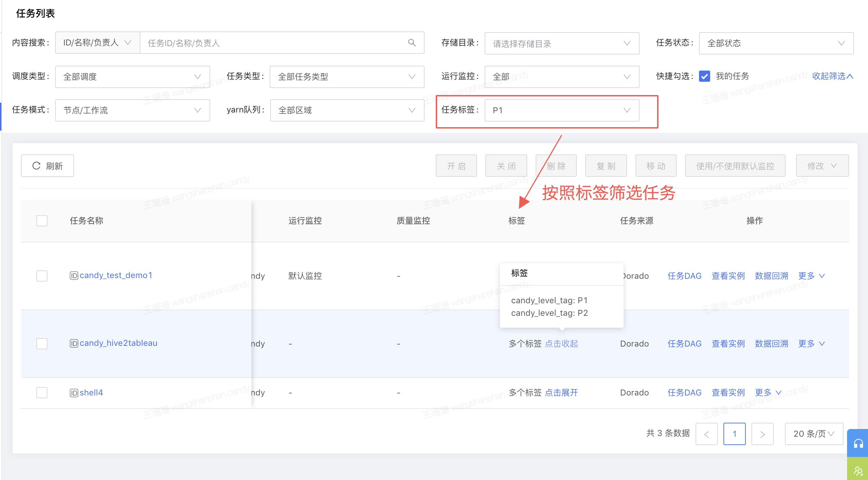Screen dimensions: 868x480
Task: Go to previous page arrow
Action: [x=706, y=434]
